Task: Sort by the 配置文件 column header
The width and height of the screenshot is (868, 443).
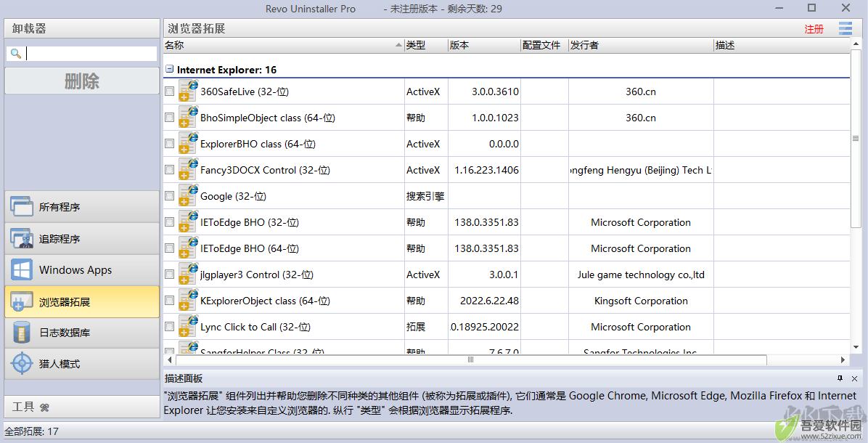Action: click(x=545, y=45)
